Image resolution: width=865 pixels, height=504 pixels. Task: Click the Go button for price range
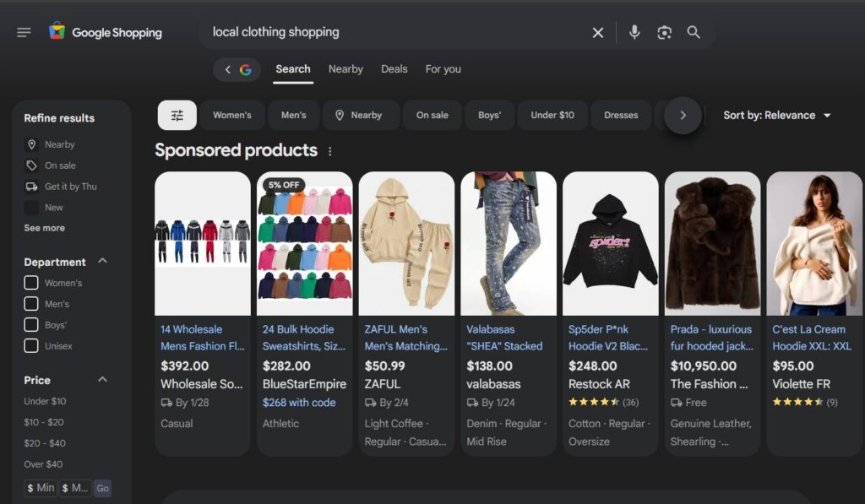tap(102, 488)
